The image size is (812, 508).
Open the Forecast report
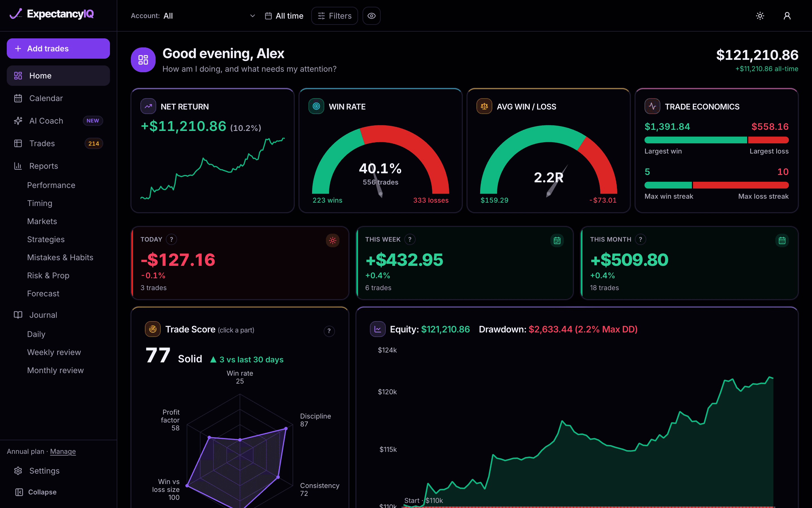click(x=43, y=293)
